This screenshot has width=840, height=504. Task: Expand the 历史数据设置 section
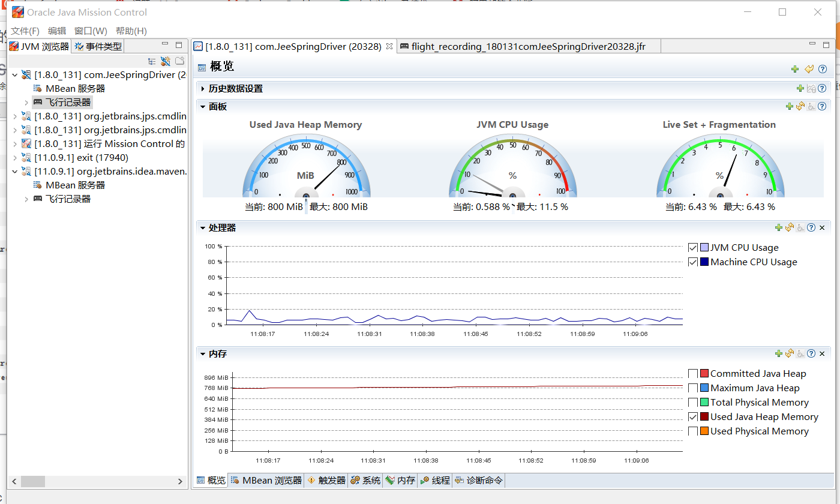(203, 88)
